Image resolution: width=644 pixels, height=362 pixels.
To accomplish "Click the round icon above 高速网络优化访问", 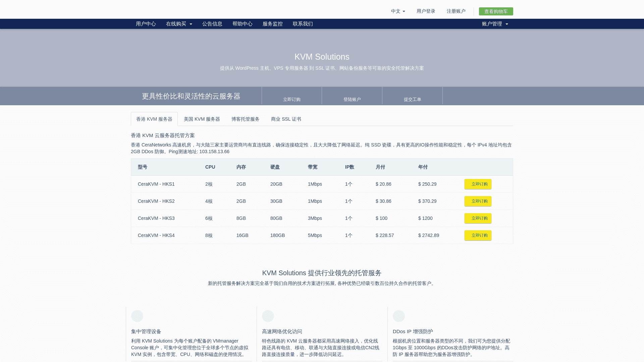I will click(268, 316).
